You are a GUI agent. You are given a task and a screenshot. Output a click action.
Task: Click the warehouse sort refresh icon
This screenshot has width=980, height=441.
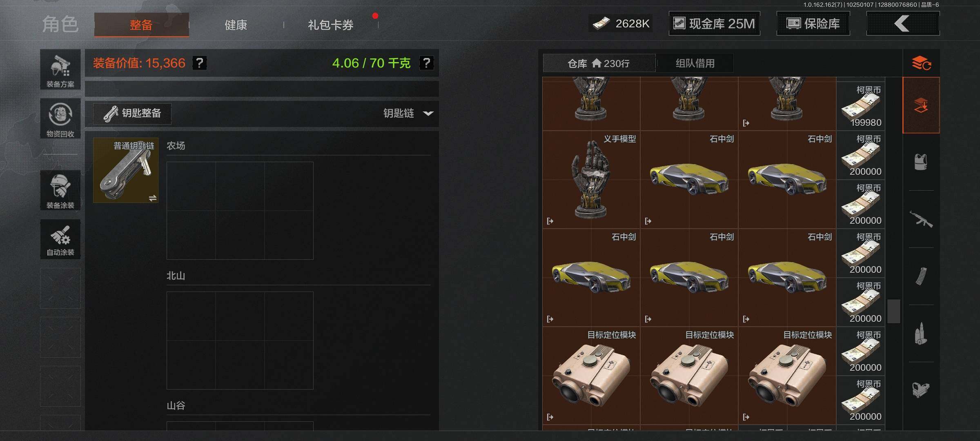(921, 63)
